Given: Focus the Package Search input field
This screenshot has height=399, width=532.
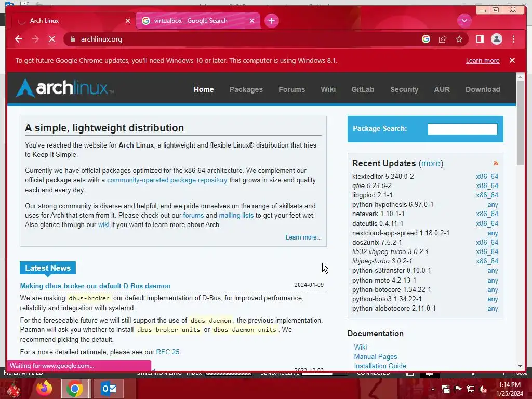Looking at the screenshot, I should (462, 129).
